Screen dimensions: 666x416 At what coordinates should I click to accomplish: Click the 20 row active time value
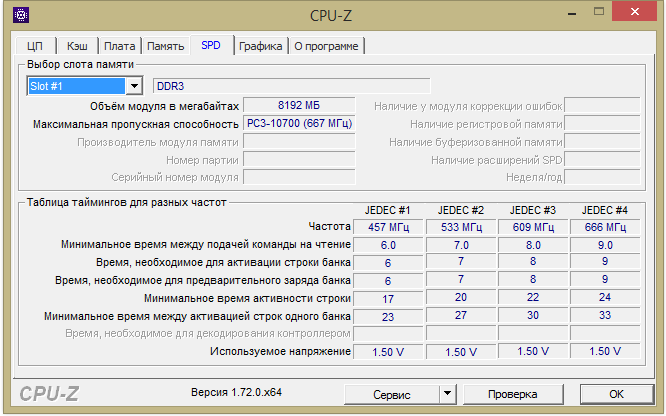(461, 297)
